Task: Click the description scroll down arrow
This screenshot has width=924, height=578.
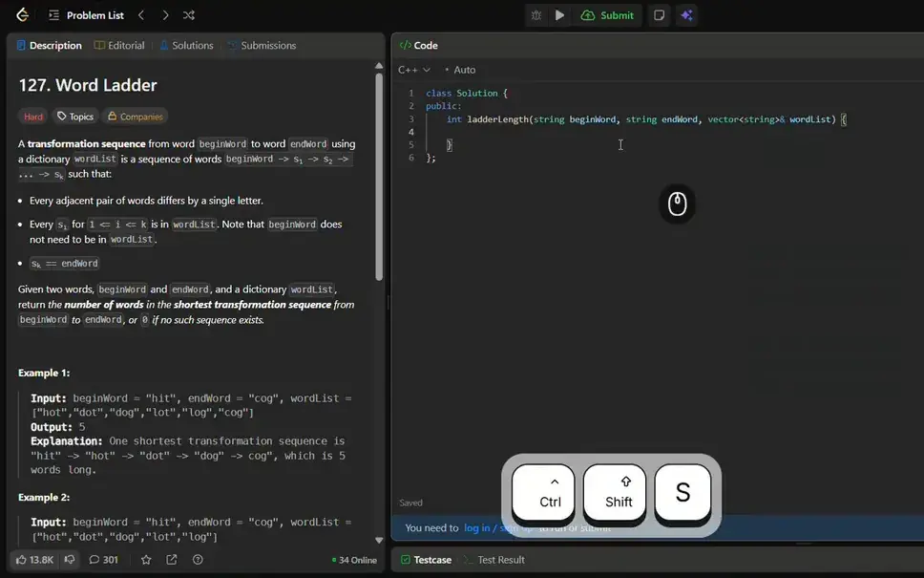Action: 379,540
